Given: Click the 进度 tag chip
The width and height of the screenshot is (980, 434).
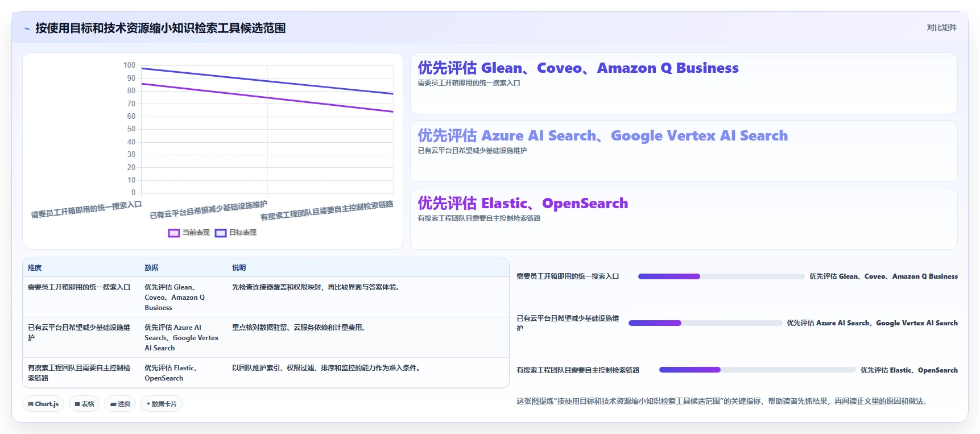Looking at the screenshot, I should [x=120, y=404].
